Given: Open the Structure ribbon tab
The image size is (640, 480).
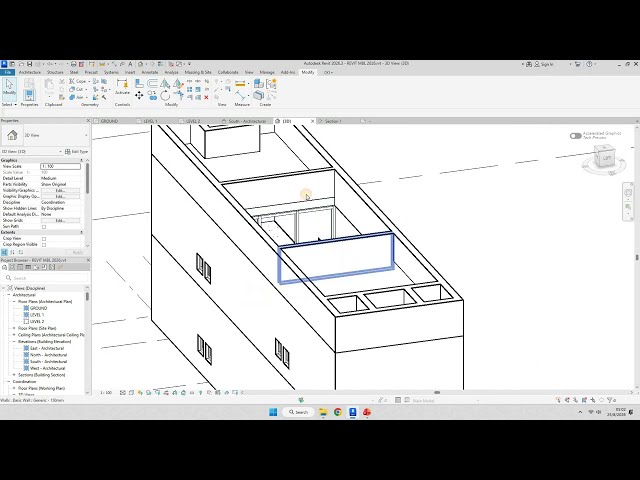Looking at the screenshot, I should [55, 72].
